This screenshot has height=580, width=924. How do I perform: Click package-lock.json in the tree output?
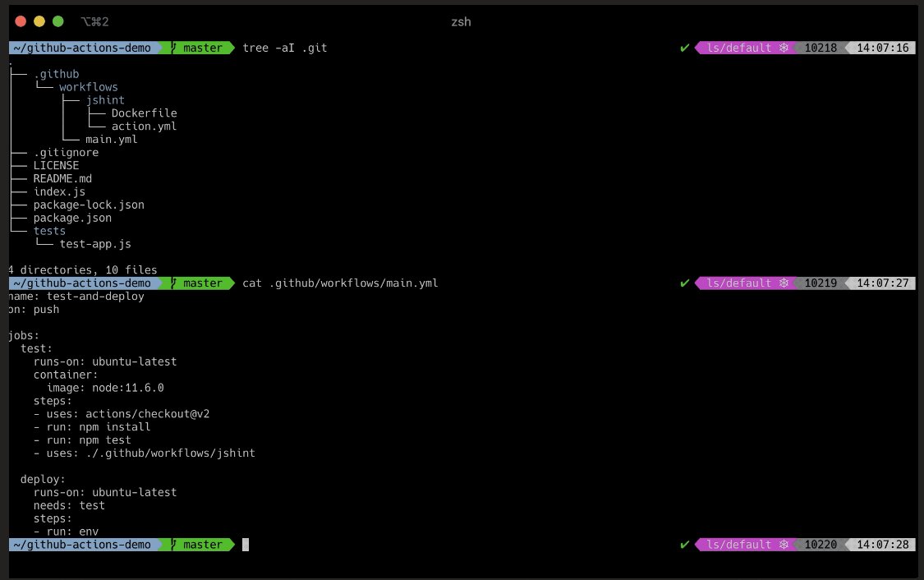pos(89,205)
